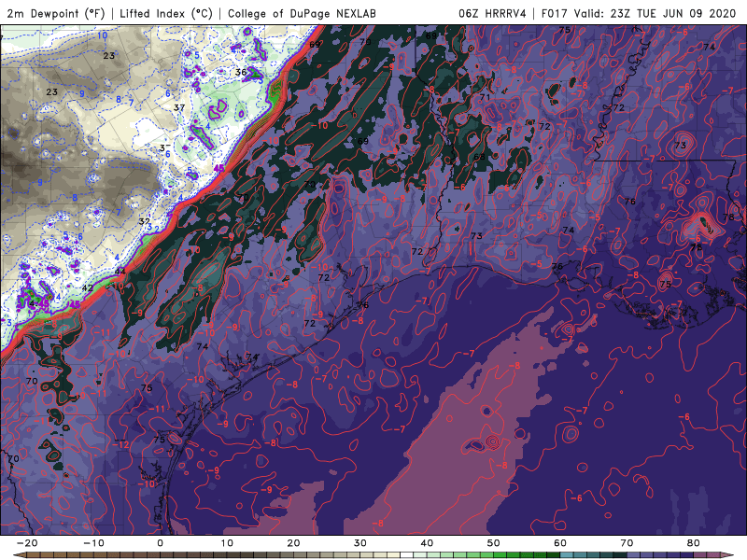Click the 'Lifted Index (°C)' title text

[166, 13]
